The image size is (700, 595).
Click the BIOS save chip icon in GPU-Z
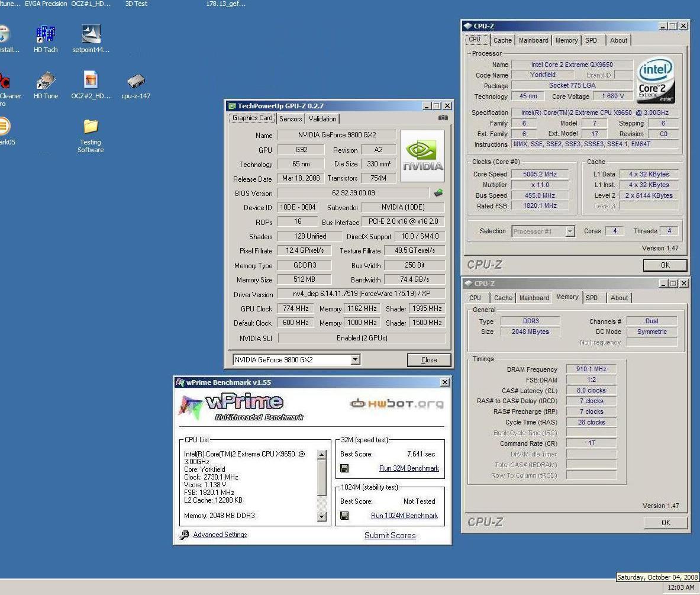[x=438, y=192]
